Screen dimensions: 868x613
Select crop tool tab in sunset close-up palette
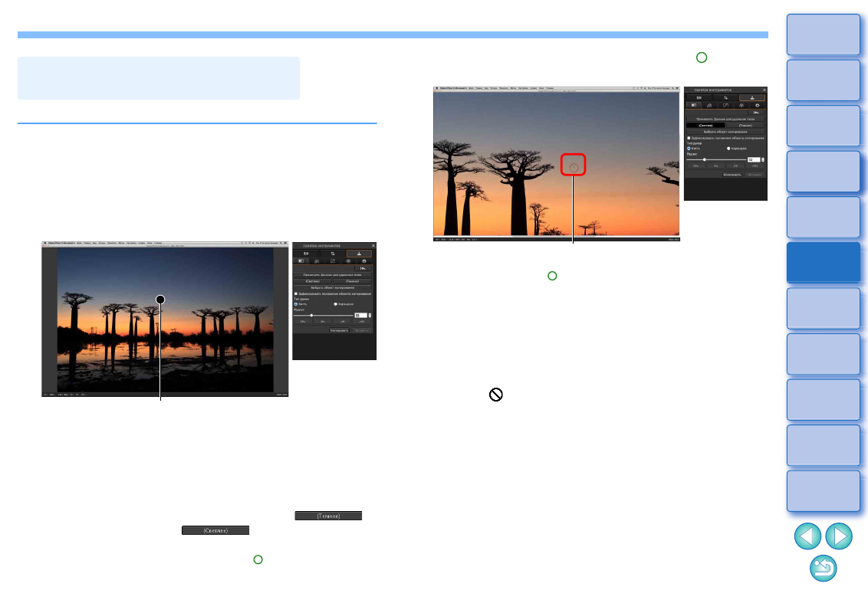point(725,97)
